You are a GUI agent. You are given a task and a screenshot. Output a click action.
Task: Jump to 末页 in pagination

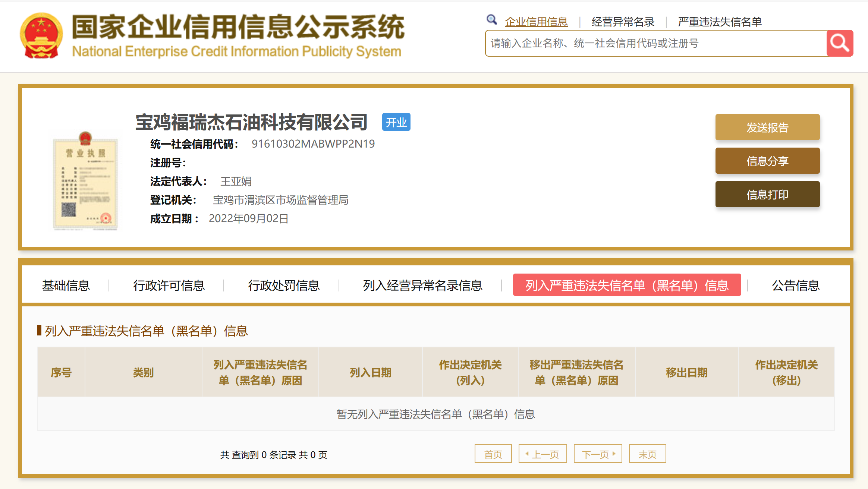(647, 454)
